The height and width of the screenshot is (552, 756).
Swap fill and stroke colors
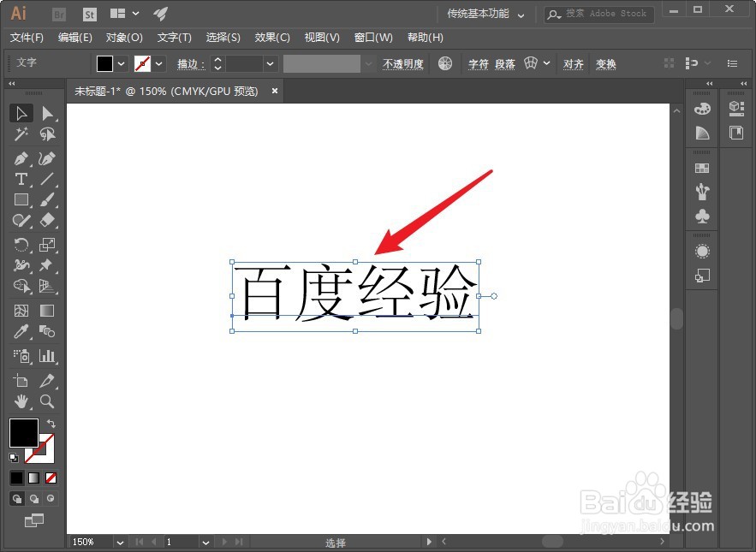pos(51,424)
